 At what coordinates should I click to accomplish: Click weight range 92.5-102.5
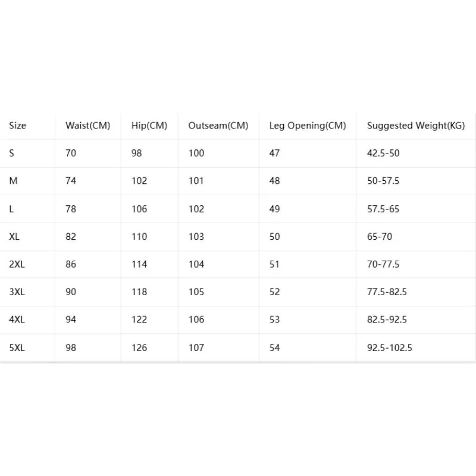coord(390,347)
